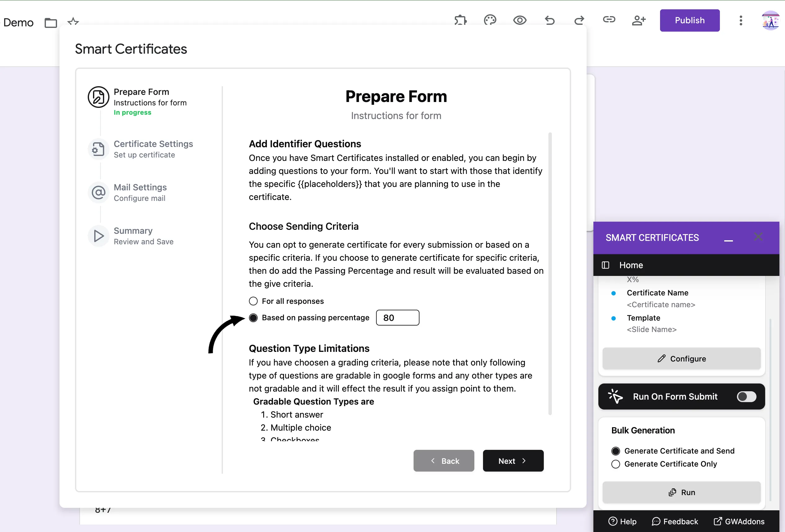Redo the last action
Image resolution: width=785 pixels, height=532 pixels.
tap(579, 20)
